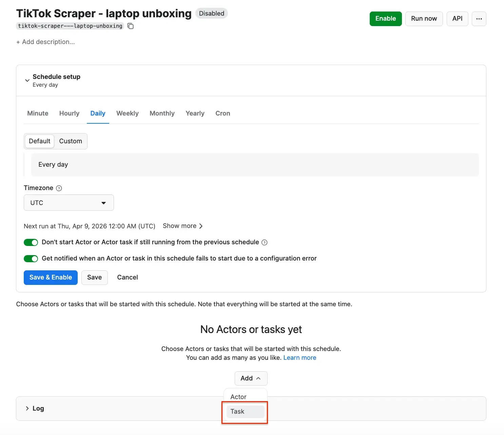Click + Add description... field
Image resolution: width=504 pixels, height=435 pixels.
pyautogui.click(x=45, y=42)
